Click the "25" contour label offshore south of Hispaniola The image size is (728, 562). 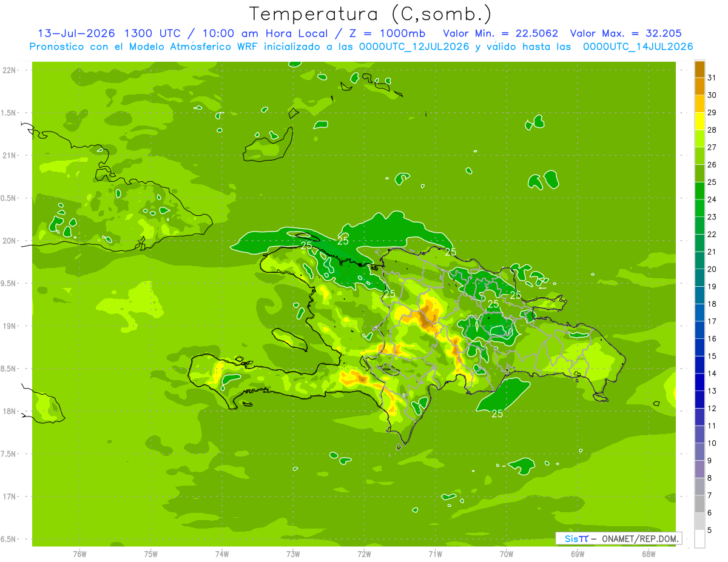coord(497,413)
